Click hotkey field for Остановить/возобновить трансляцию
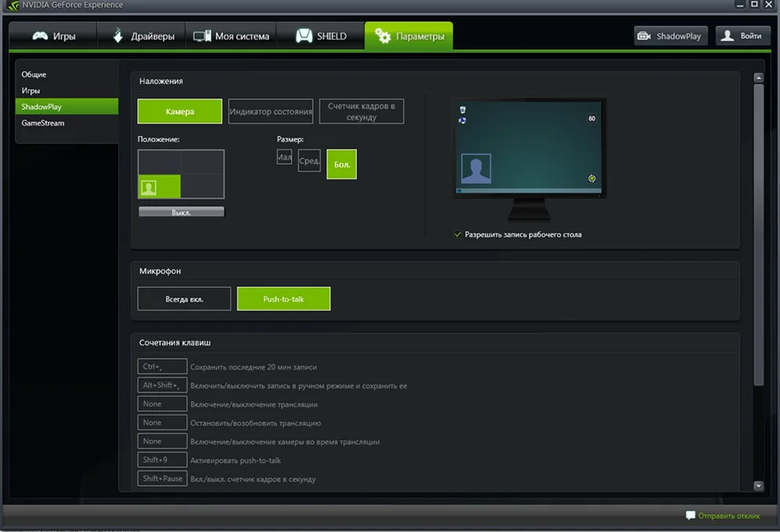 click(x=162, y=423)
